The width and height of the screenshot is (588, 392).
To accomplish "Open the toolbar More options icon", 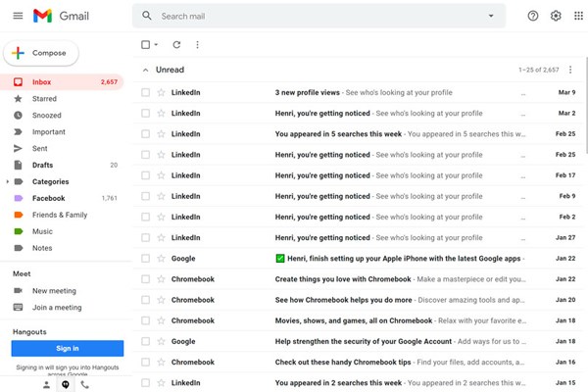I will [x=197, y=45].
